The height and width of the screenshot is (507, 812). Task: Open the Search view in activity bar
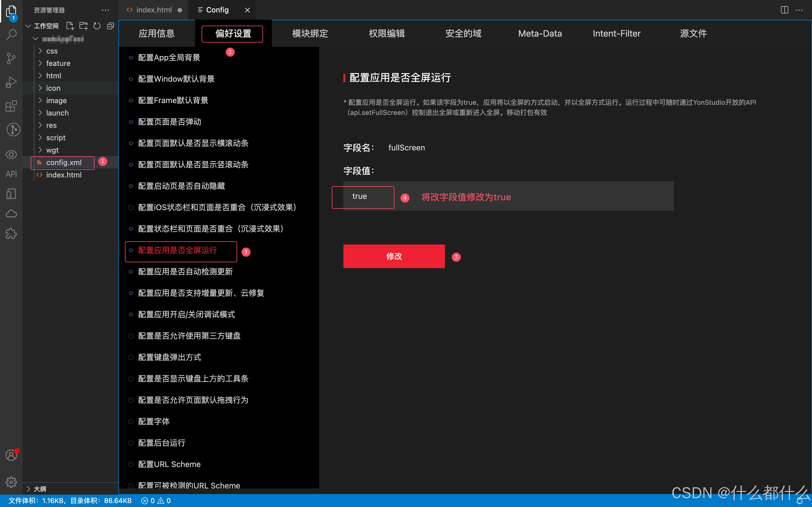(11, 35)
